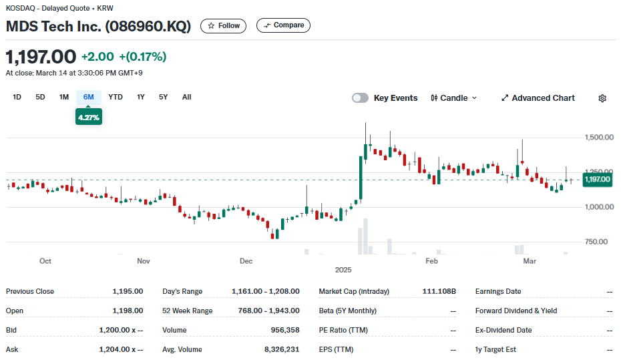Click the expand arrows icon for Advanced Chart
The image size is (621, 364).
(505, 98)
